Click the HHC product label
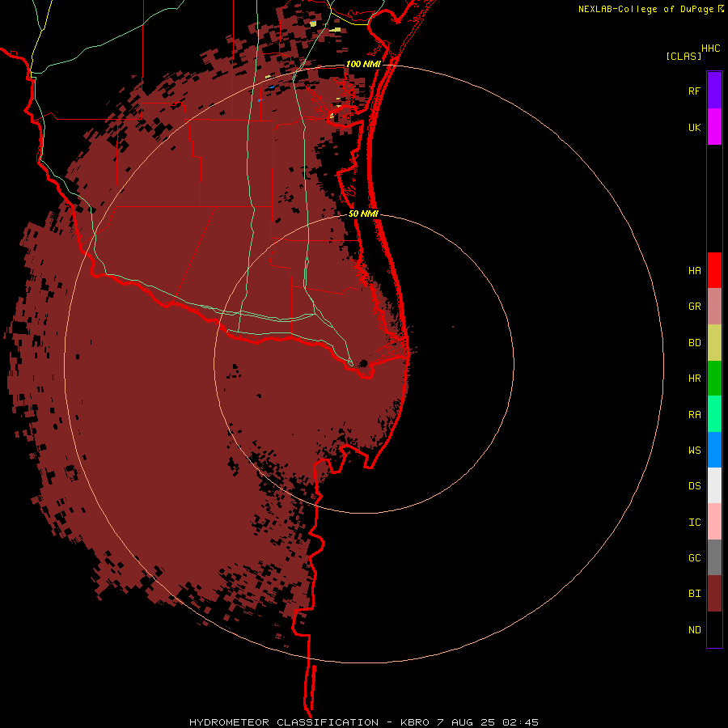 pyautogui.click(x=710, y=49)
